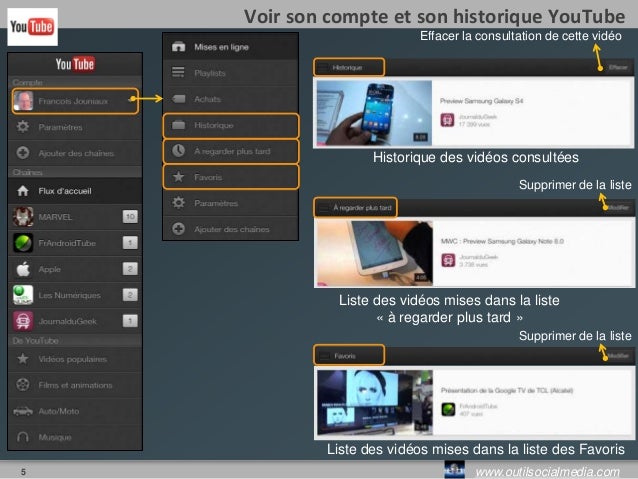Click the FrAndroidTube unread count badge
This screenshot has height=479, width=638.
pyautogui.click(x=130, y=243)
